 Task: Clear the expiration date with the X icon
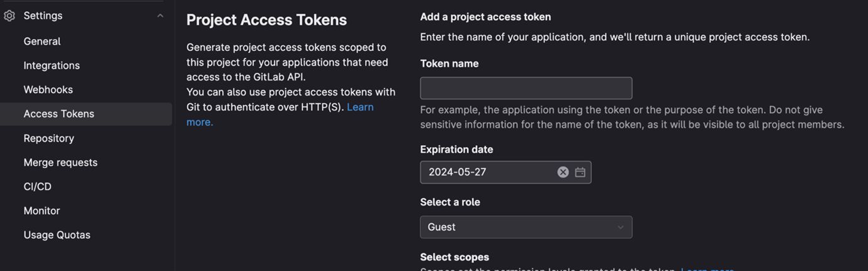563,172
